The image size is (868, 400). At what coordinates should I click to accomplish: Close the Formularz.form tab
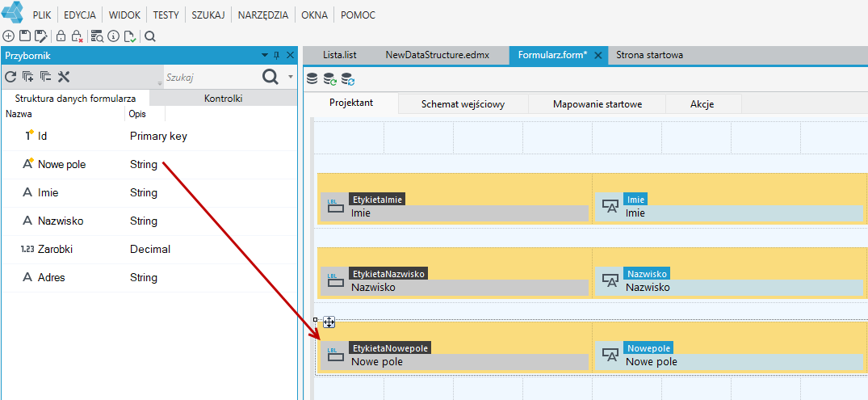598,56
